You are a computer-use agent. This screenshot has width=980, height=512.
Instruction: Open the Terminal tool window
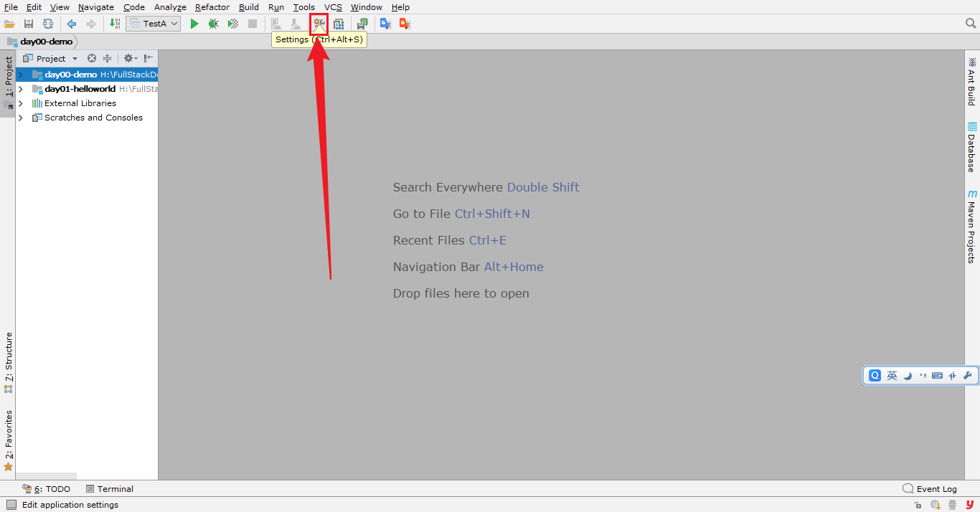point(110,489)
